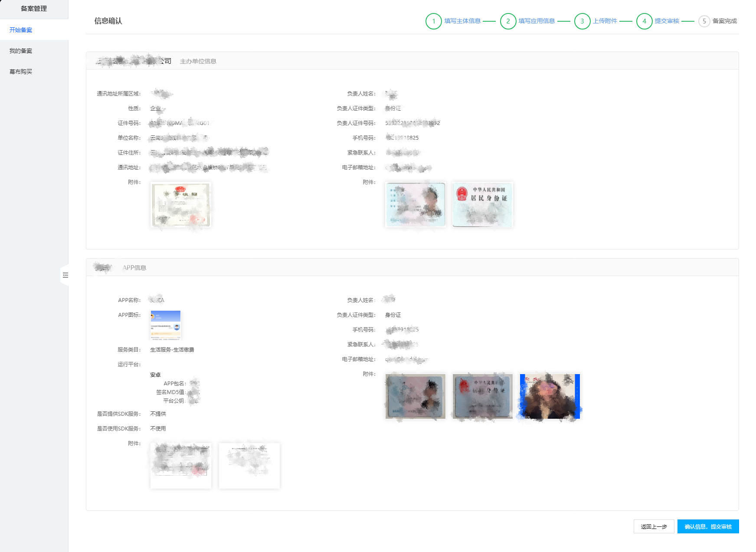Viewport: 756px width, 552px height.
Task: Open the portrait photo attachment in APP信息
Action: pyautogui.click(x=550, y=396)
